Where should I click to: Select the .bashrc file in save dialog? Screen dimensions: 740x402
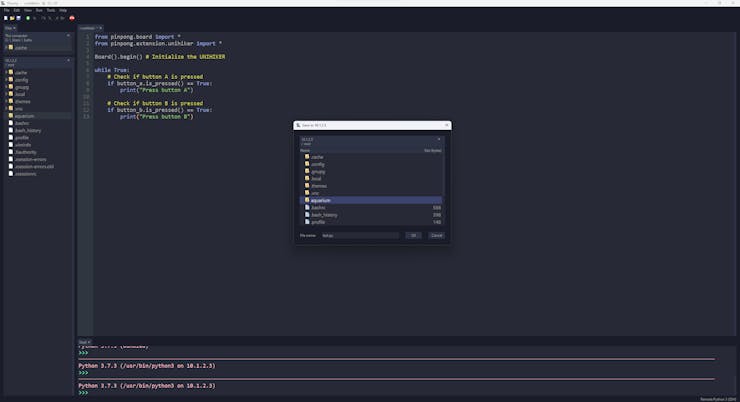(x=318, y=207)
